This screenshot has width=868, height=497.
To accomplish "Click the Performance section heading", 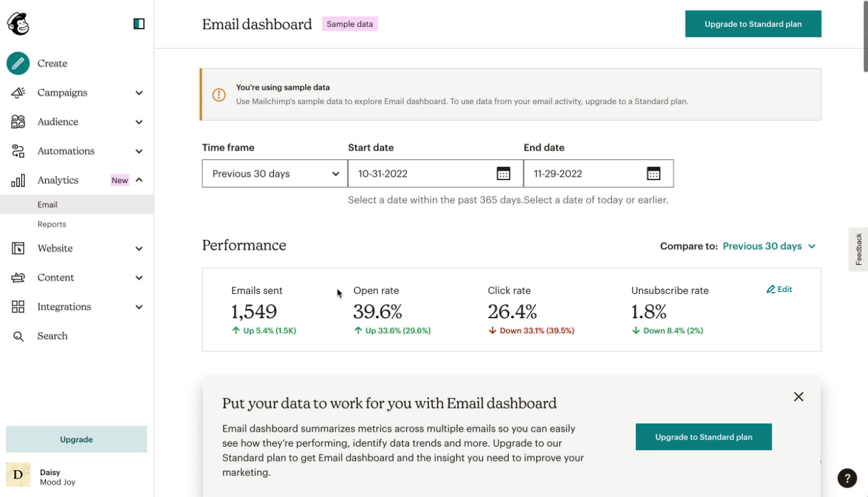I will tap(244, 245).
